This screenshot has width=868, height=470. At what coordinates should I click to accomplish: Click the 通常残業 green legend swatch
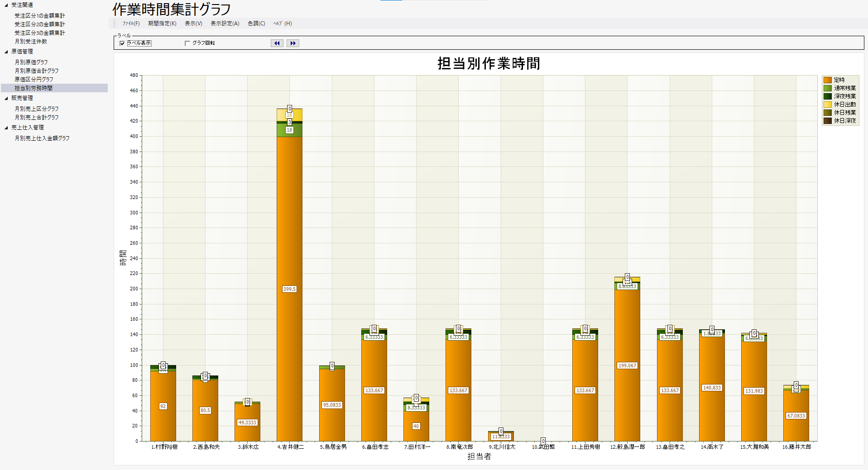click(828, 88)
